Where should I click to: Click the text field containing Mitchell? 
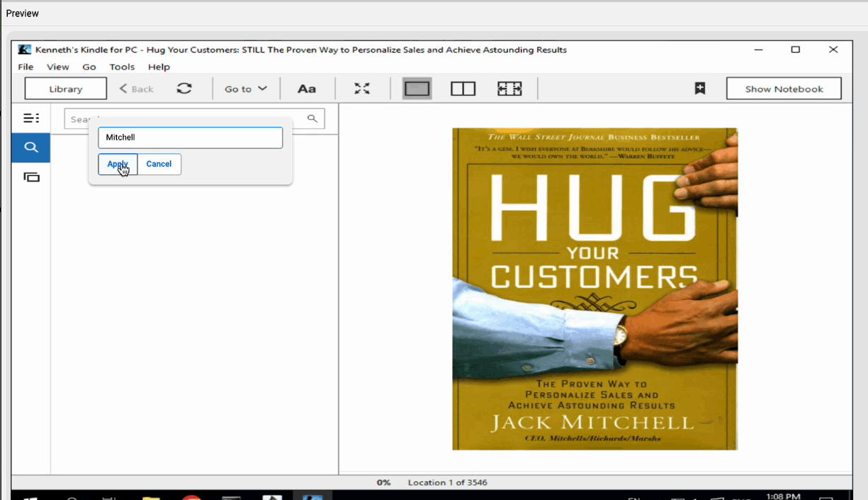(190, 138)
